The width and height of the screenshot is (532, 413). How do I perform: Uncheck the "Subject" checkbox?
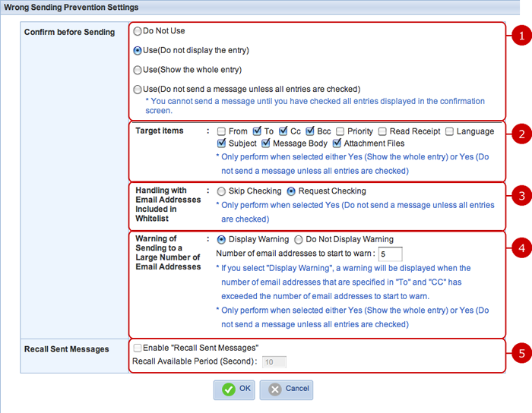(221, 143)
